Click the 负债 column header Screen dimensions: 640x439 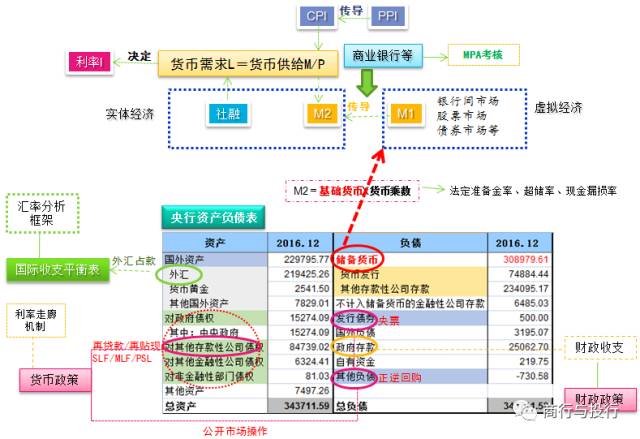coord(411,243)
